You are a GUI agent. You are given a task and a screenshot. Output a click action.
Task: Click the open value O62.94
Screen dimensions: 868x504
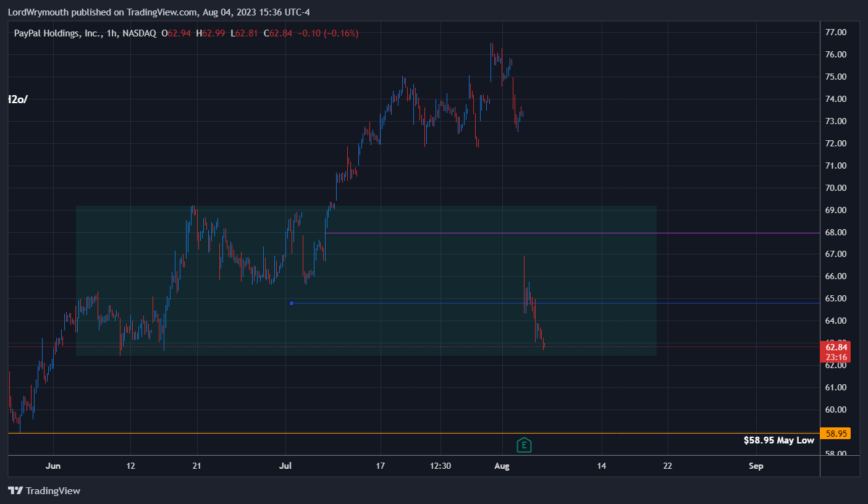coord(177,33)
